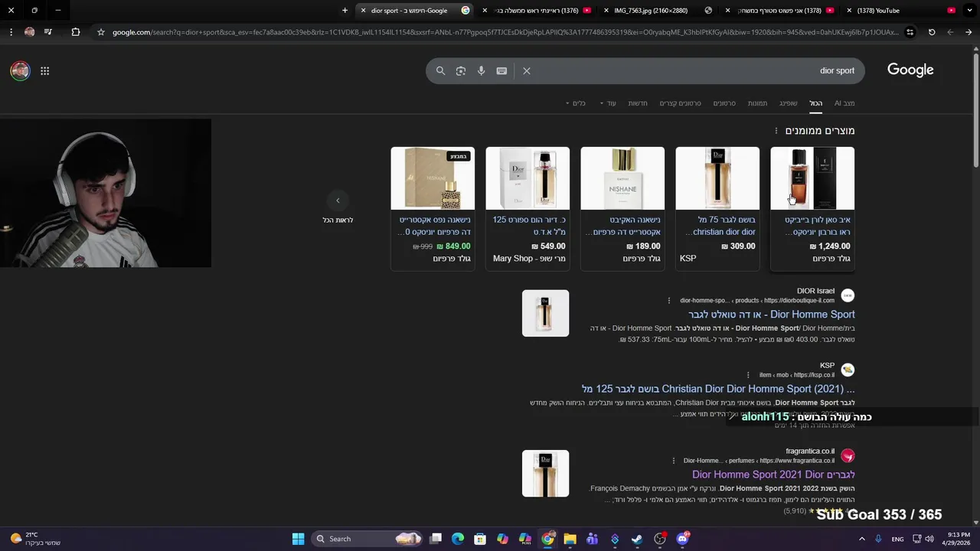The image size is (980, 551).
Task: Open OBS Studio from taskbar
Action: pos(660,539)
